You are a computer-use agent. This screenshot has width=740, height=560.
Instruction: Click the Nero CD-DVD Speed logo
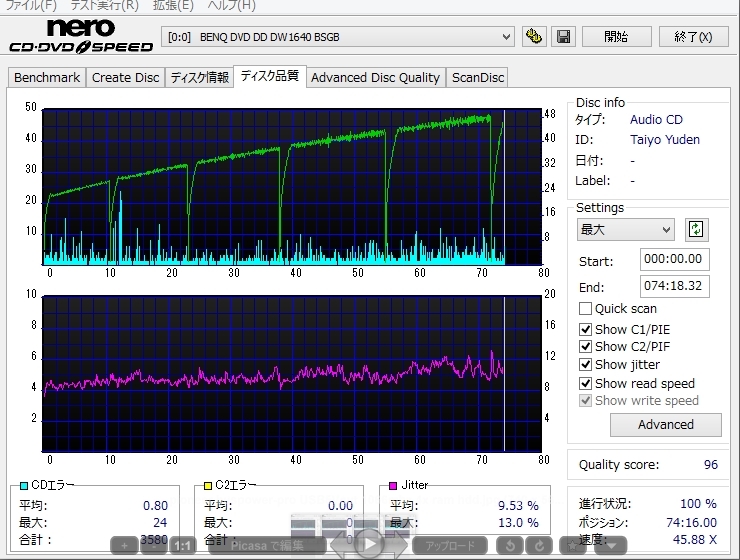[81, 36]
